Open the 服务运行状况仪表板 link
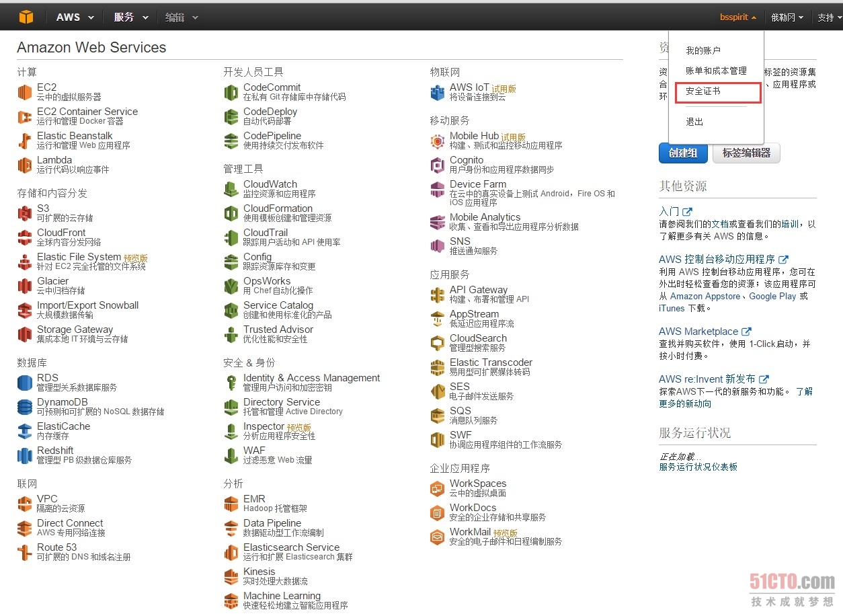This screenshot has width=843, height=616. click(698, 467)
